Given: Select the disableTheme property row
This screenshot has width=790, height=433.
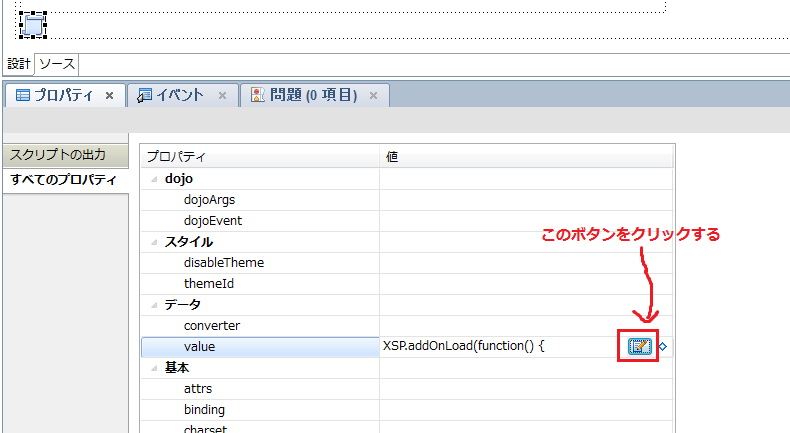Looking at the screenshot, I should pos(260,263).
